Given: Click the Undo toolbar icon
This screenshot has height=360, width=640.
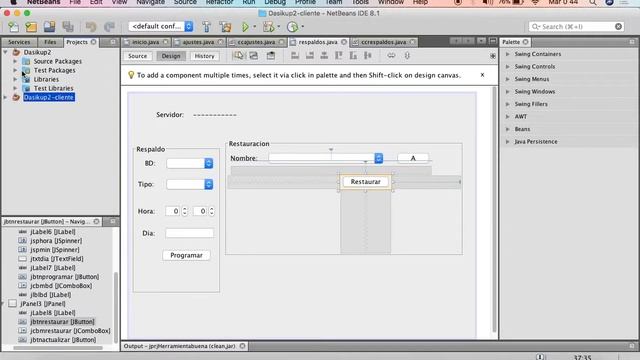Looking at the screenshot, I should click(91, 27).
